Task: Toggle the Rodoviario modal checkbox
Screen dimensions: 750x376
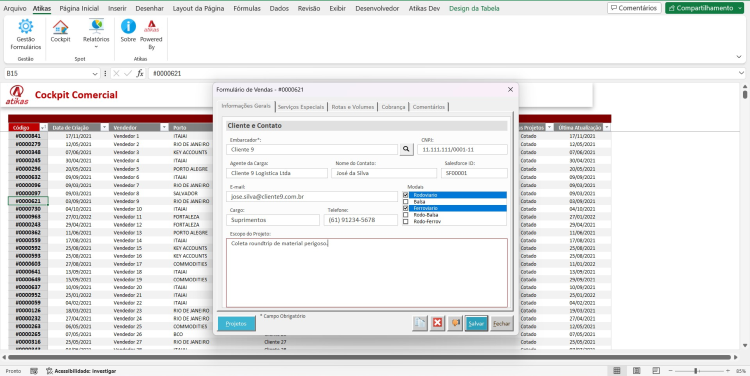Action: (406, 195)
